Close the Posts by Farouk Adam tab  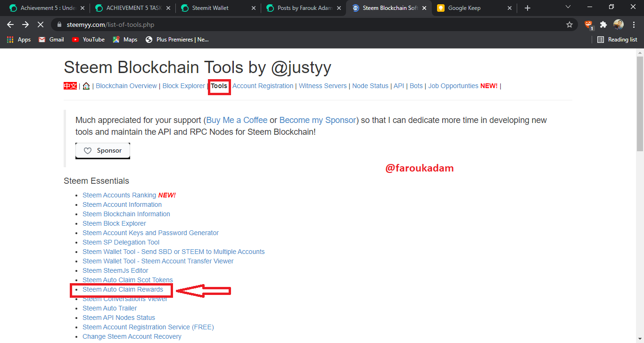pyautogui.click(x=339, y=8)
